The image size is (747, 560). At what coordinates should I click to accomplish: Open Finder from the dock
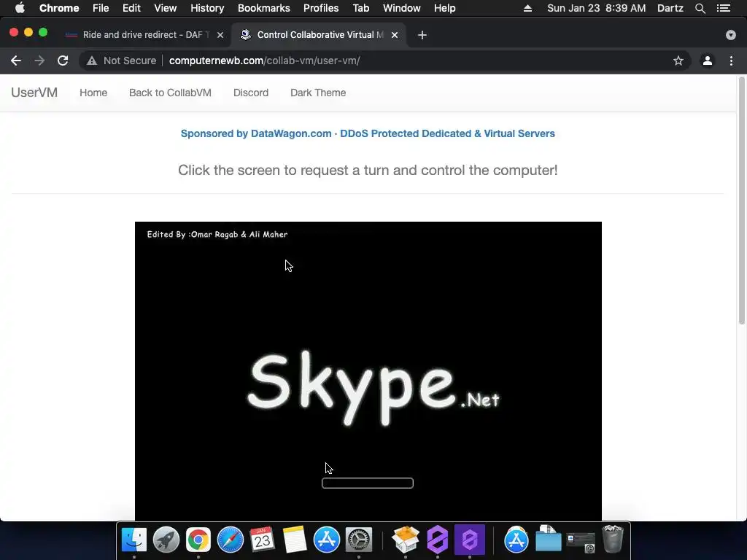pyautogui.click(x=134, y=540)
